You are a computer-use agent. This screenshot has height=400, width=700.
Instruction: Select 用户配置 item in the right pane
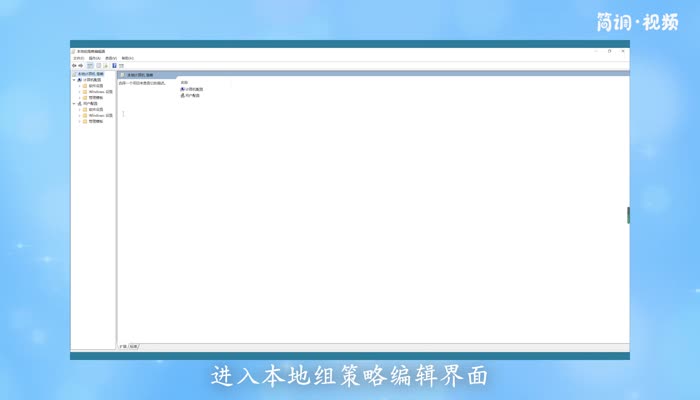191,95
